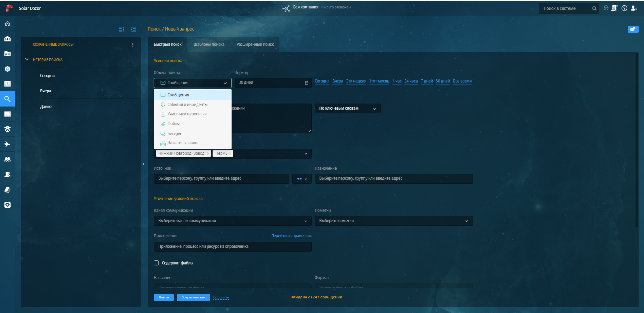
Task: Open the settings gear icon in sidebar
Action: point(7,205)
